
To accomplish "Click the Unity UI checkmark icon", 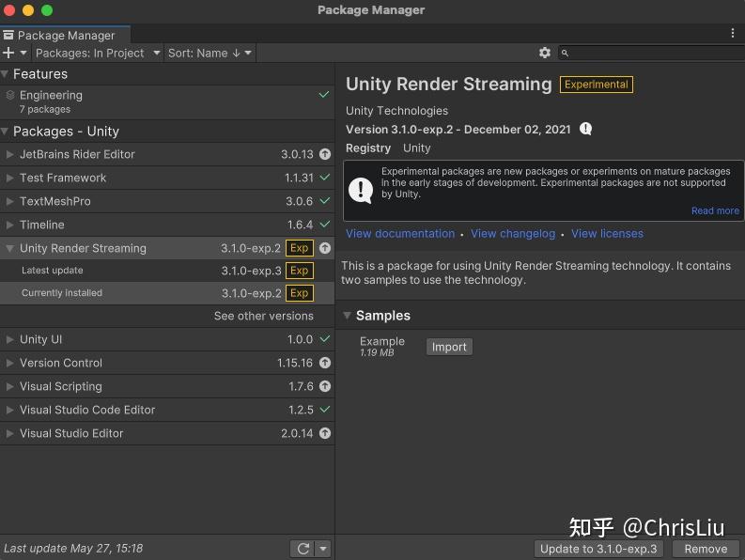I will 325,339.
